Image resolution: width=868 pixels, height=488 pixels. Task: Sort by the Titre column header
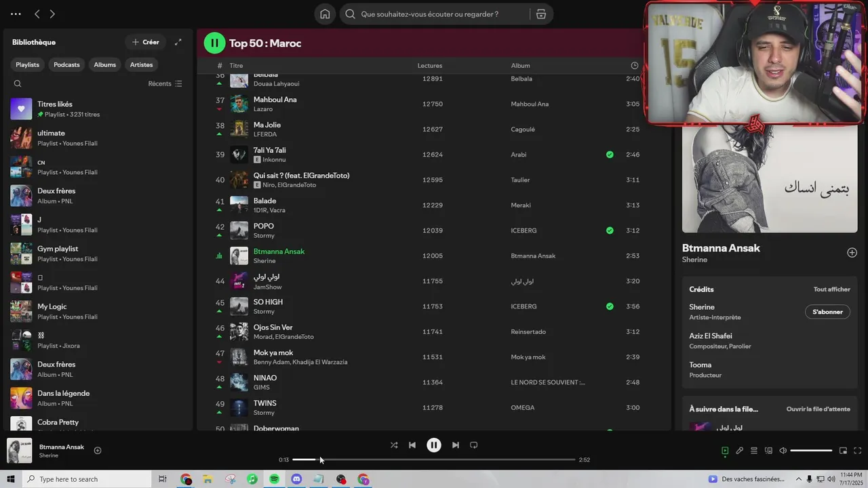[x=236, y=66]
